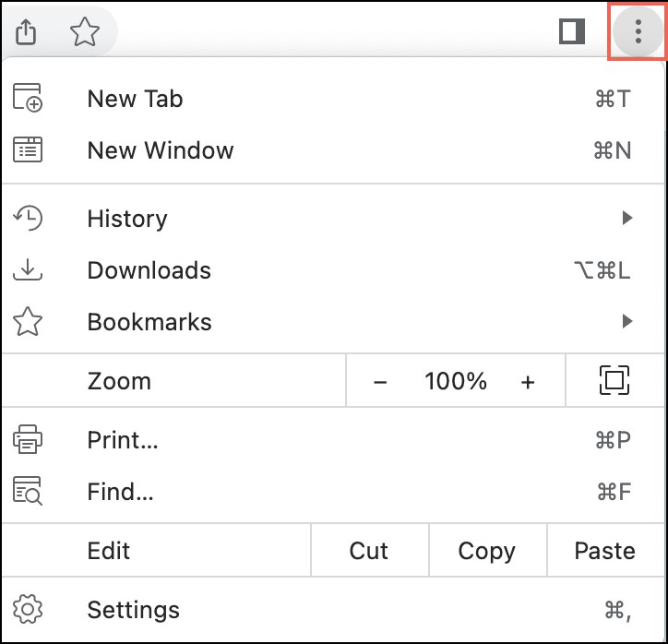Click the three-dot Chrome menu button
Screen dimensions: 668x644
638,32
